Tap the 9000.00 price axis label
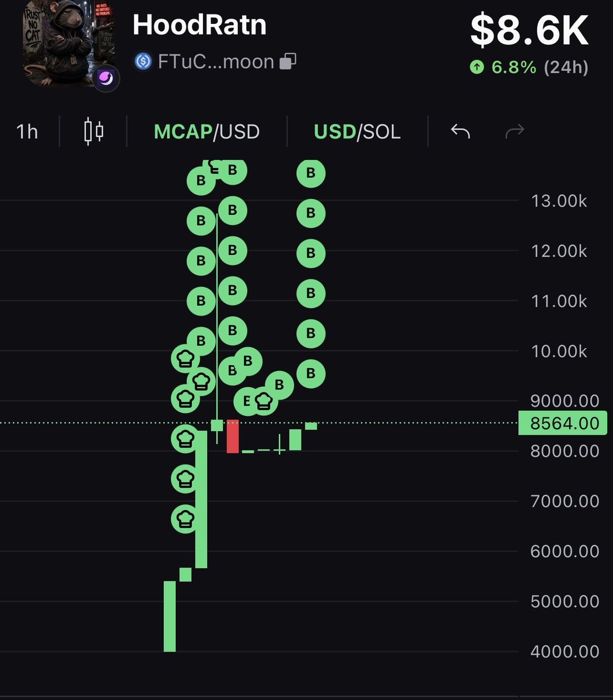The width and height of the screenshot is (613, 700). tap(565, 401)
